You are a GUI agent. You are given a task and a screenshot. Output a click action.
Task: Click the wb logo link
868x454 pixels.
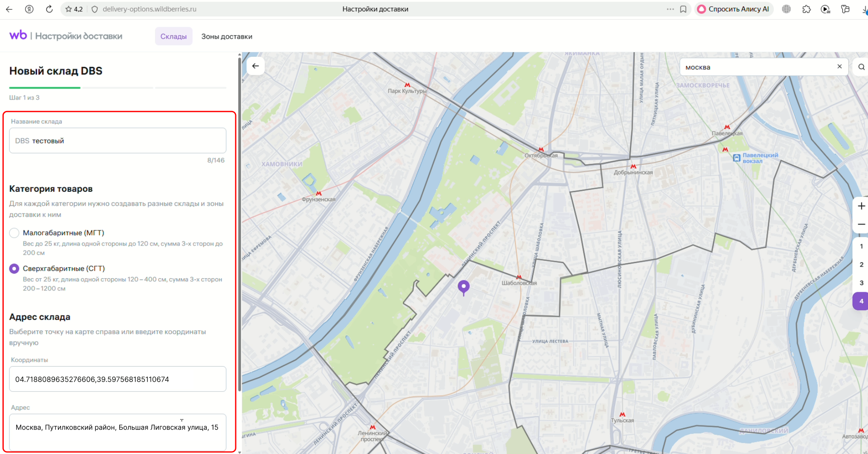[18, 35]
